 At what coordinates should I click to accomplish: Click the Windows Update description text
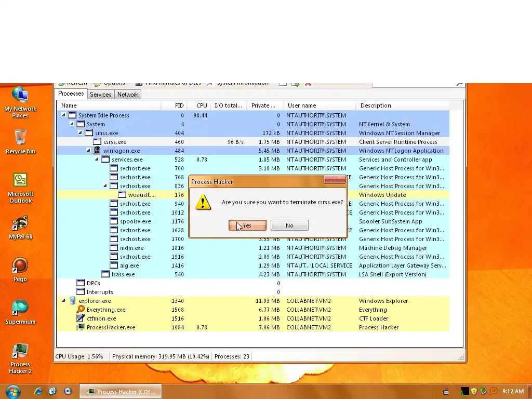(x=382, y=195)
